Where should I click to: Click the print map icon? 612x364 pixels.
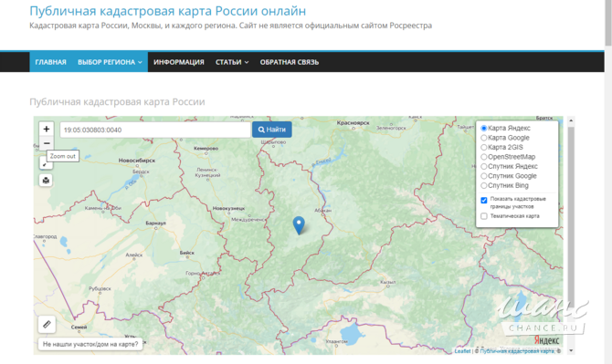(x=46, y=180)
